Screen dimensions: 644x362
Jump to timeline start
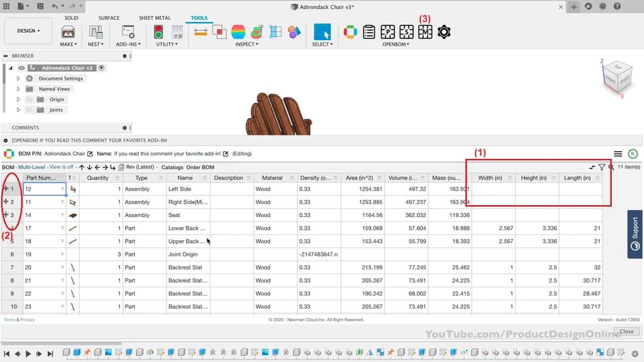7,353
